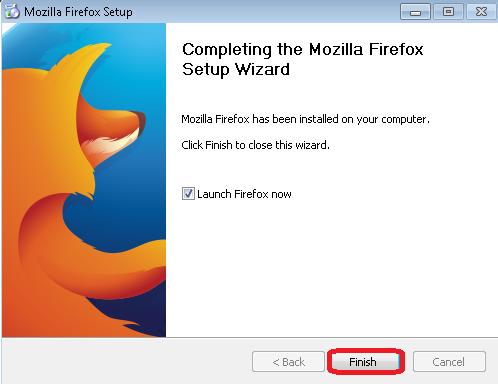
Task: Minimize the Mozilla Firefox Setup window
Action: [415, 12]
